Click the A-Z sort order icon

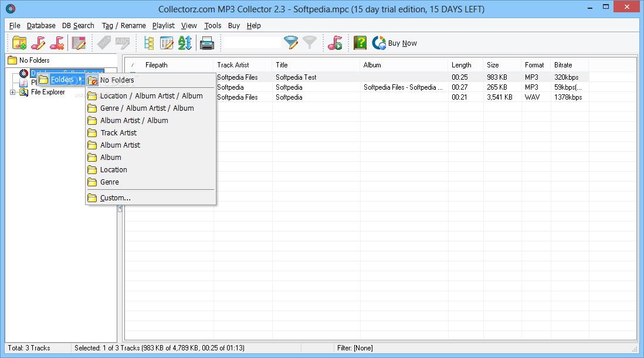pyautogui.click(x=185, y=43)
